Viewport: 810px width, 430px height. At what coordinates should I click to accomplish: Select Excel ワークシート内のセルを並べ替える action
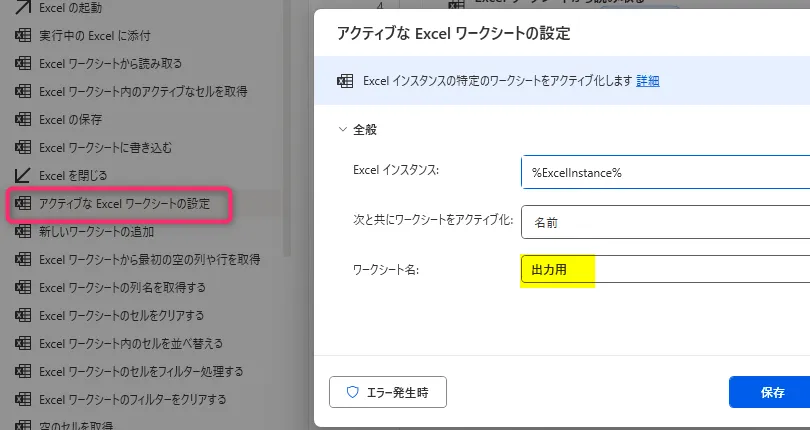coord(130,343)
